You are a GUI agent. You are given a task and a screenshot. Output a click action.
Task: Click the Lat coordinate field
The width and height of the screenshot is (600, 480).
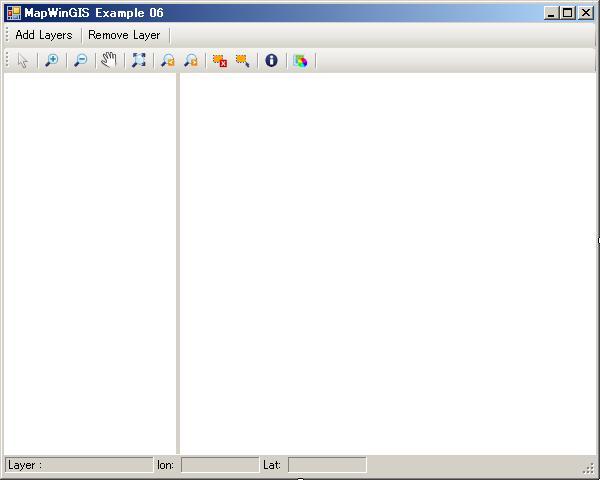[x=326, y=465]
